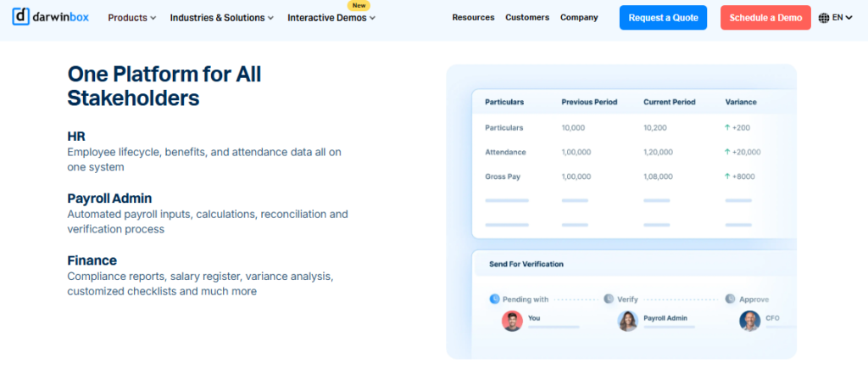
Task: Click the 10,200 current period value
Action: (655, 127)
